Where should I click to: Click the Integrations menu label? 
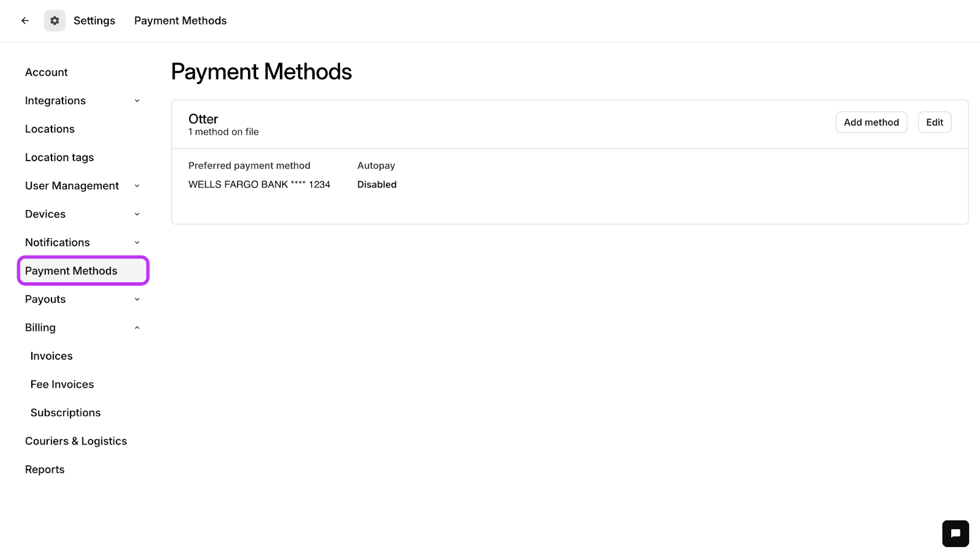coord(55,101)
